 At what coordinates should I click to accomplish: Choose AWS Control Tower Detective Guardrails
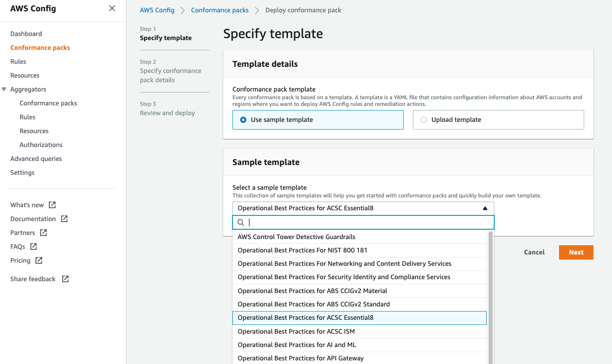pos(359,237)
